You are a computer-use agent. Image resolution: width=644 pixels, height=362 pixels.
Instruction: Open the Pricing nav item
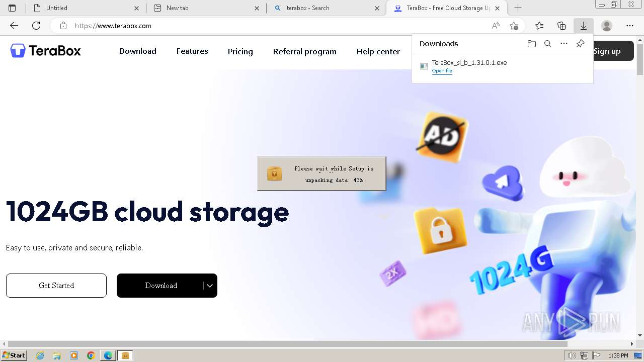coord(240,51)
